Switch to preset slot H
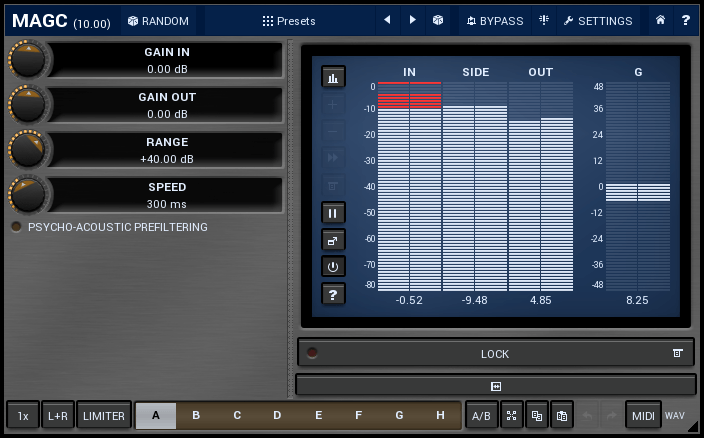Screen dimensions: 704x438 pyautogui.click(x=440, y=415)
